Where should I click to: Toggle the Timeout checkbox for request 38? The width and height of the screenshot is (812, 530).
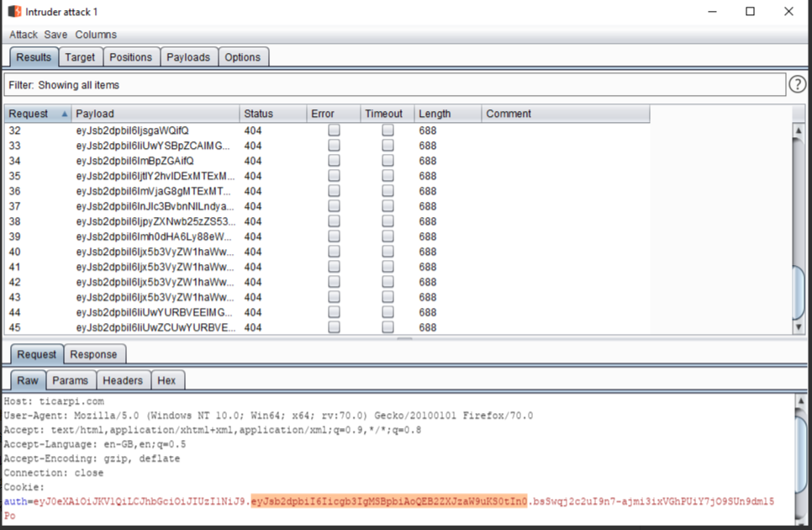pyautogui.click(x=387, y=221)
